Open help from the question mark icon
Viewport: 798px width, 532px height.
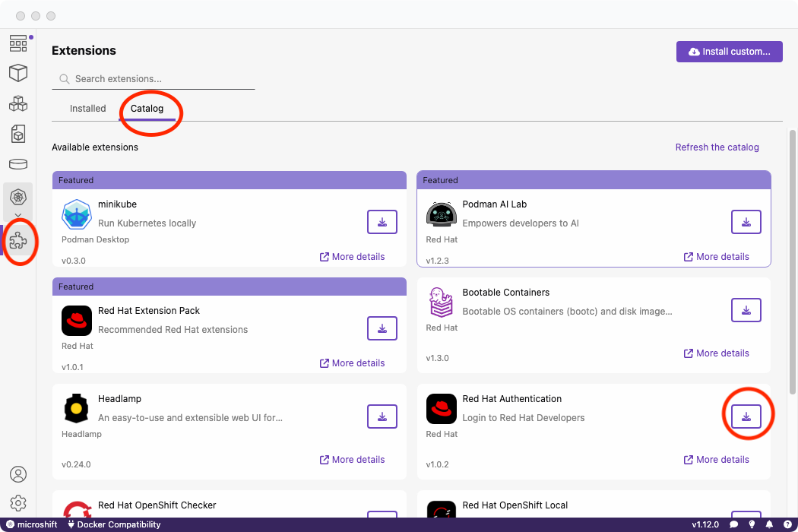pos(787,524)
